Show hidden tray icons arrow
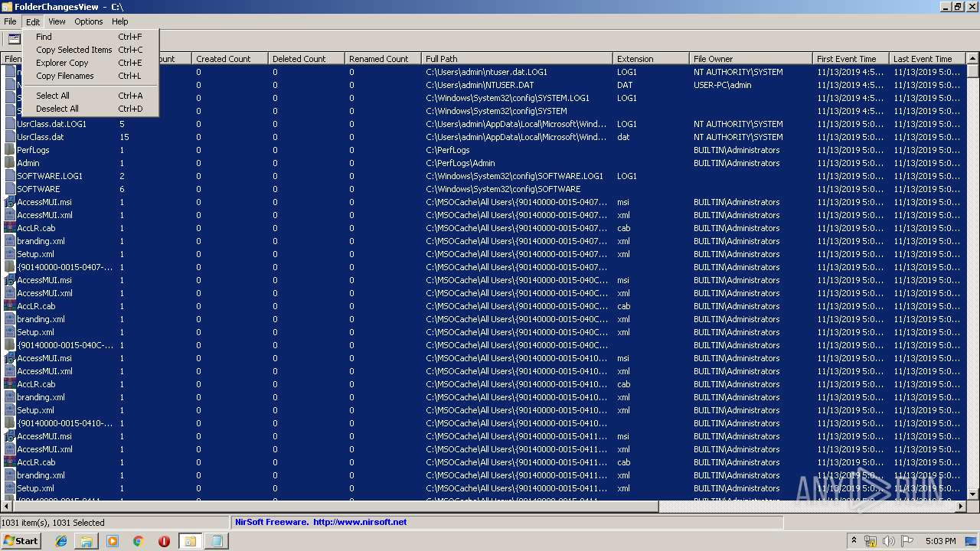Screen dimensions: 980x551 pyautogui.click(x=854, y=541)
